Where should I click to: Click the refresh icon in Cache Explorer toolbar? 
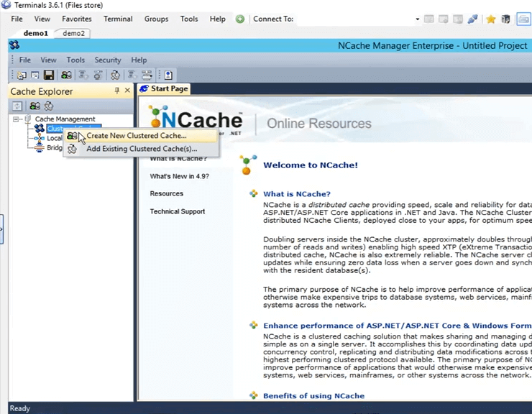point(17,106)
